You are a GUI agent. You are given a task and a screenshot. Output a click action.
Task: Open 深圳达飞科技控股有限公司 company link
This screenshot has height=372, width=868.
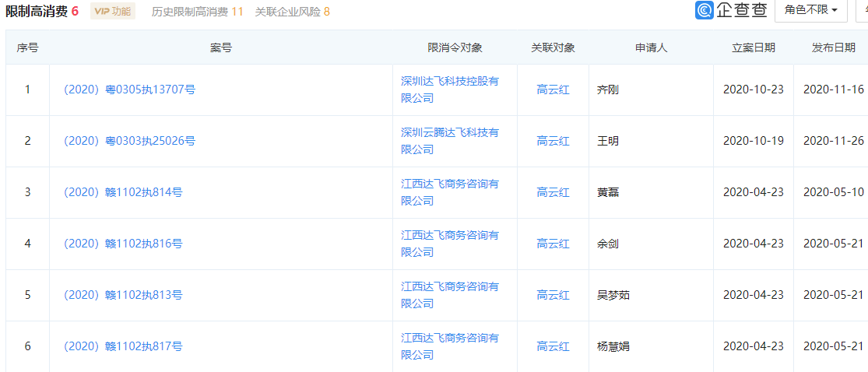(449, 89)
